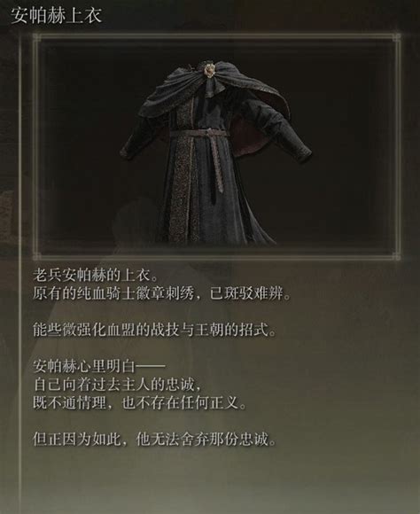Click the text line 老兵安帕赫的上衣
This screenshot has width=420, height=514.
tap(95, 275)
